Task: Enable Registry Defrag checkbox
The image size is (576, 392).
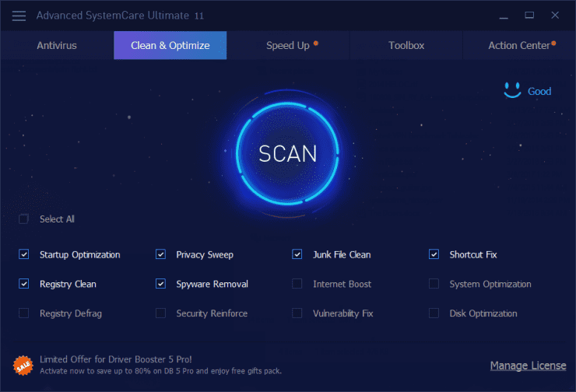Action: tap(24, 313)
